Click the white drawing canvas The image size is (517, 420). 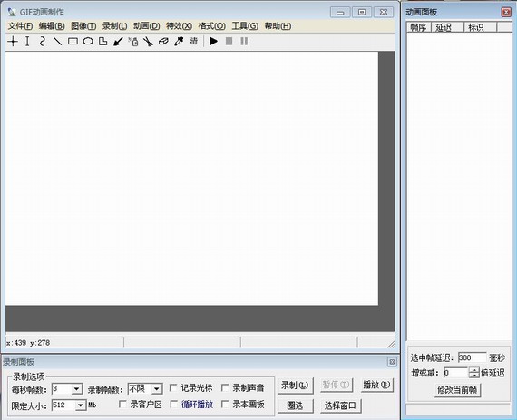point(191,179)
